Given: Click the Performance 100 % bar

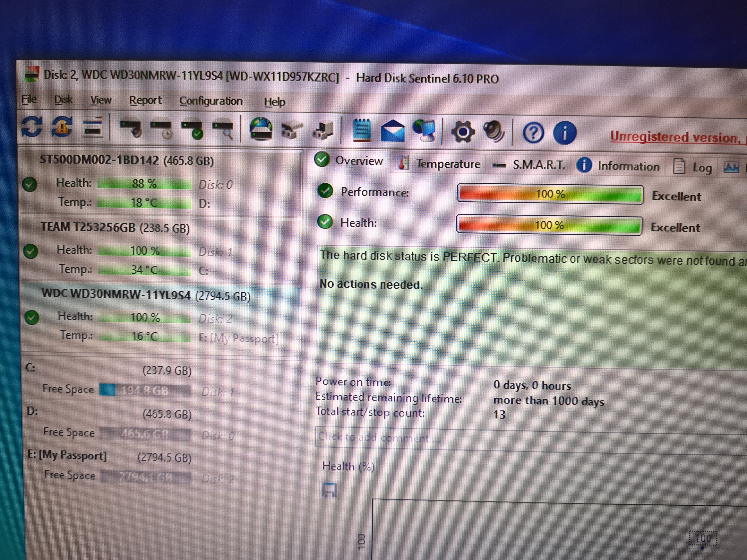Looking at the screenshot, I should [x=550, y=194].
